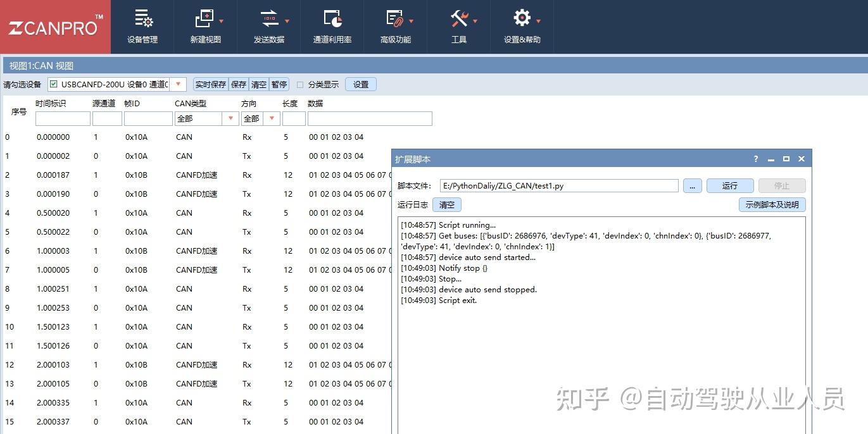The height and width of the screenshot is (434, 868).
Task: Click the 帧ID filter input field
Action: point(148,118)
